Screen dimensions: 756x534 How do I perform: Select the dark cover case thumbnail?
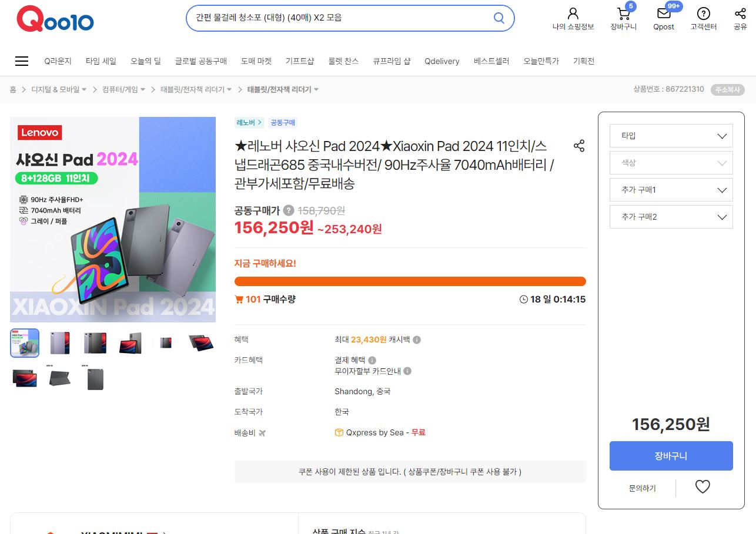[x=95, y=378]
